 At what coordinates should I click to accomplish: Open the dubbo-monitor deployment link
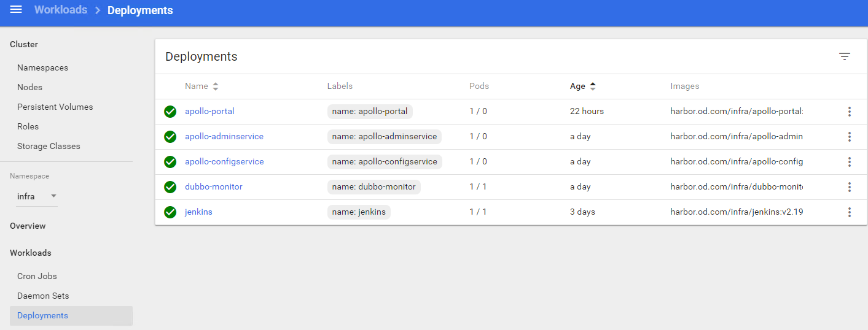tap(213, 187)
